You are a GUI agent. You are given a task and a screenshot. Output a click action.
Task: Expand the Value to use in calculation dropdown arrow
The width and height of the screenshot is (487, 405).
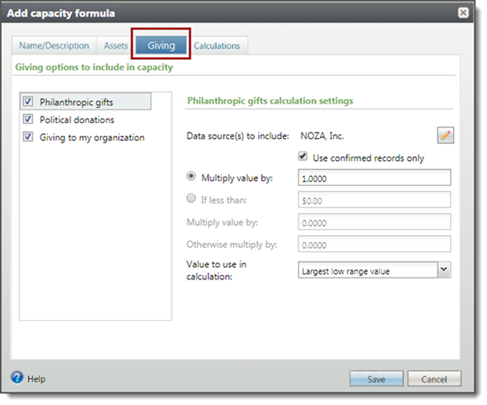(x=444, y=270)
